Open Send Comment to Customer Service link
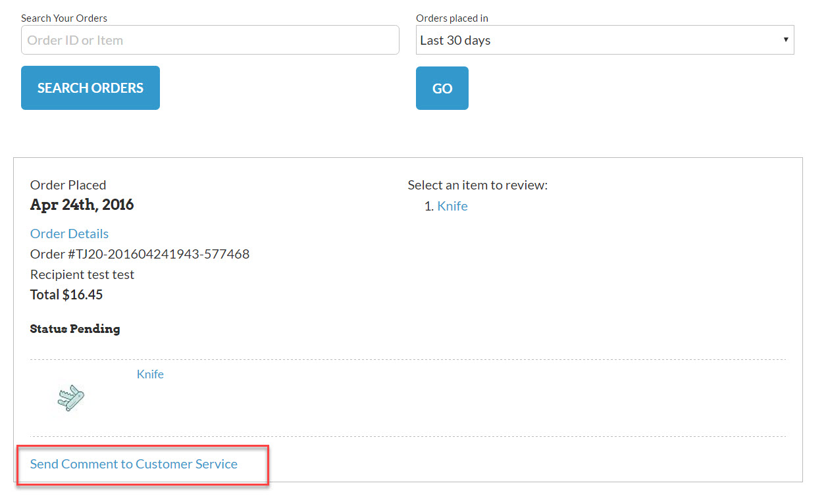The height and width of the screenshot is (504, 826). [x=134, y=464]
